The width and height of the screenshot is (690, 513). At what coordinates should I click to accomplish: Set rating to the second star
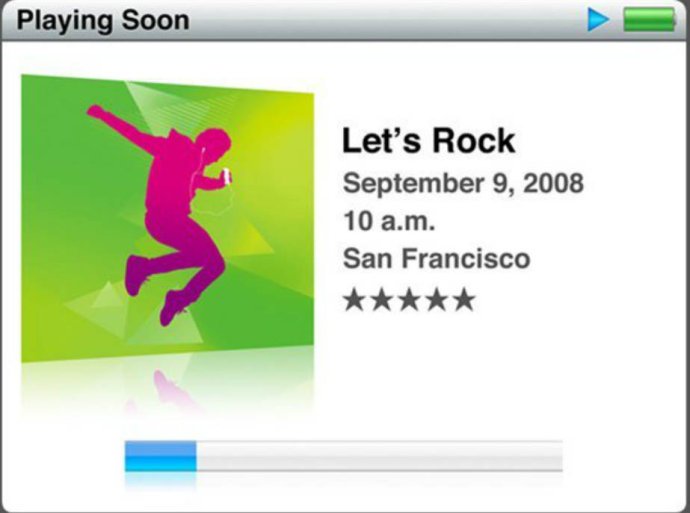click(x=382, y=300)
